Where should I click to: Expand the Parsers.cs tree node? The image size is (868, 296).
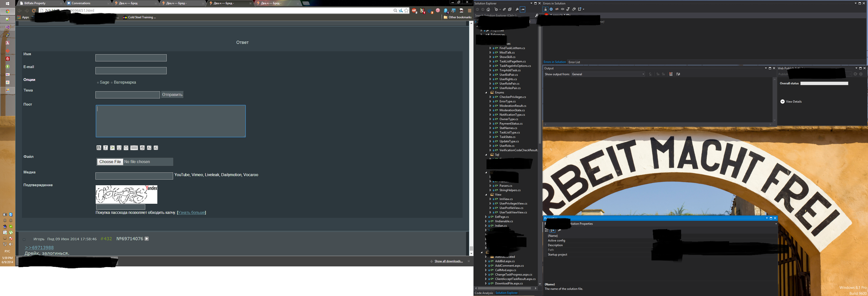[x=490, y=186]
